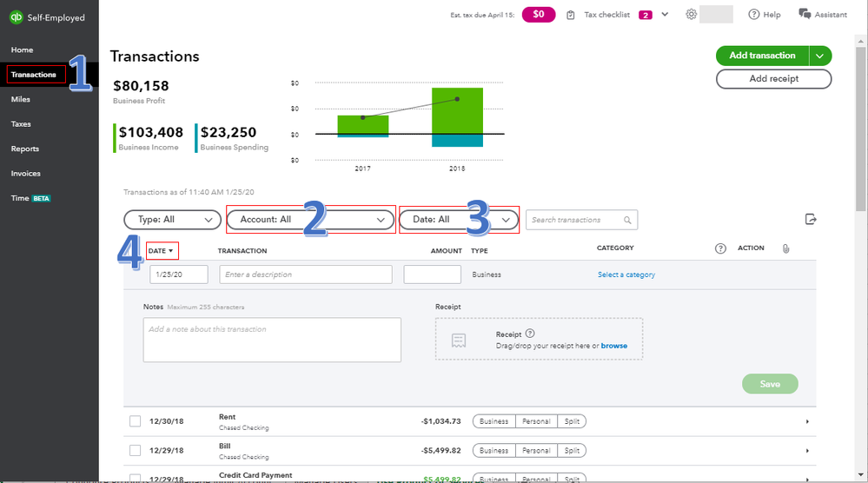
Task: Open the Type: All filter dropdown
Action: point(172,220)
